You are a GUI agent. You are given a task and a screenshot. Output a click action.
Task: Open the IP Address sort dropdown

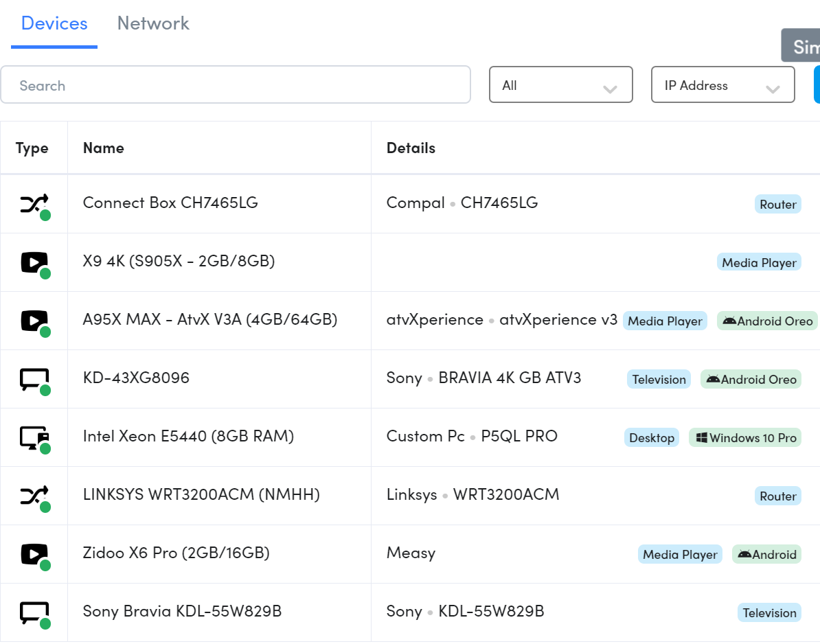point(723,84)
